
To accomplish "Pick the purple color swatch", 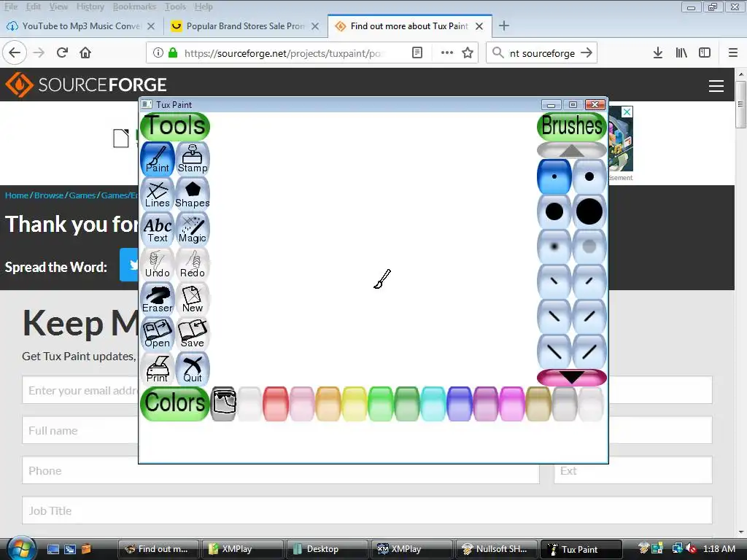I will [486, 404].
